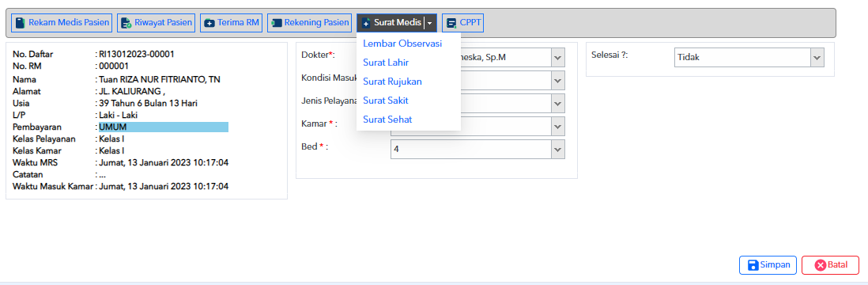Click the Surat Medis document-plus icon
The height and width of the screenshot is (285, 868).
(366, 23)
